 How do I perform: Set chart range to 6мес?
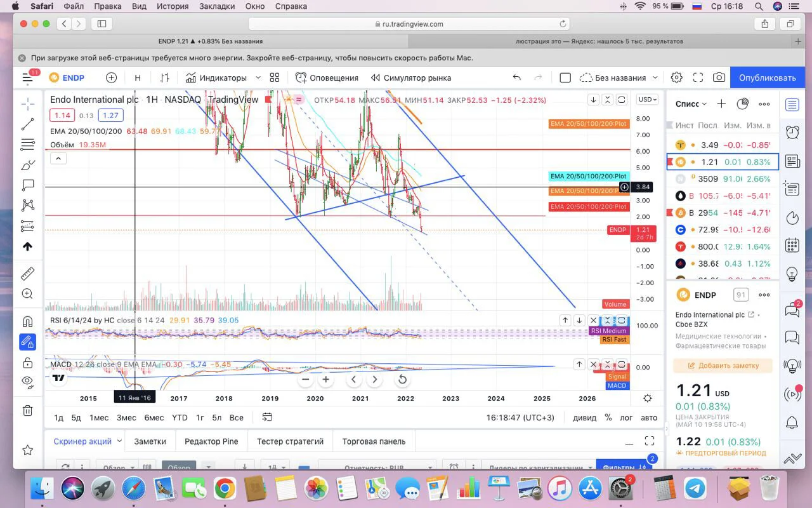click(x=154, y=417)
